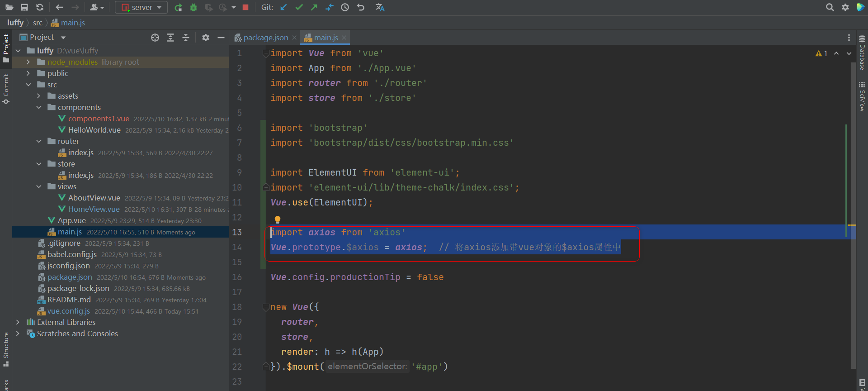Update project with the blue Git arrow
The image size is (868, 391).
coord(283,7)
